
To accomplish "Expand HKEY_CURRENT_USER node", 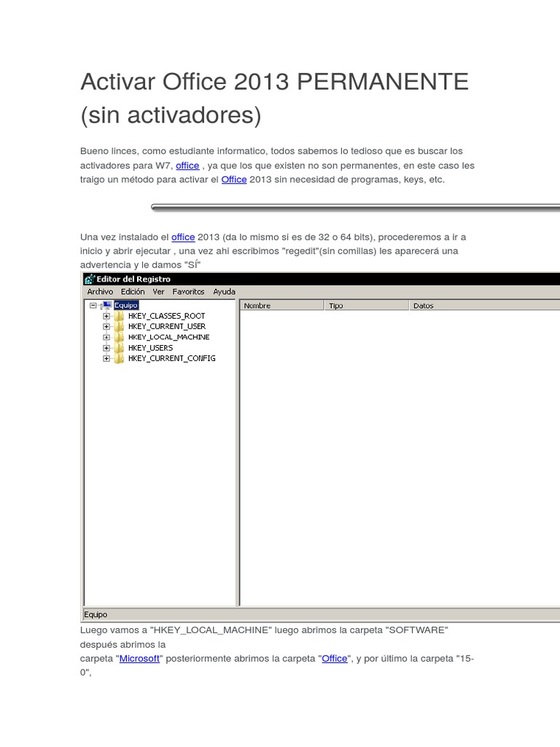I will pyautogui.click(x=106, y=326).
